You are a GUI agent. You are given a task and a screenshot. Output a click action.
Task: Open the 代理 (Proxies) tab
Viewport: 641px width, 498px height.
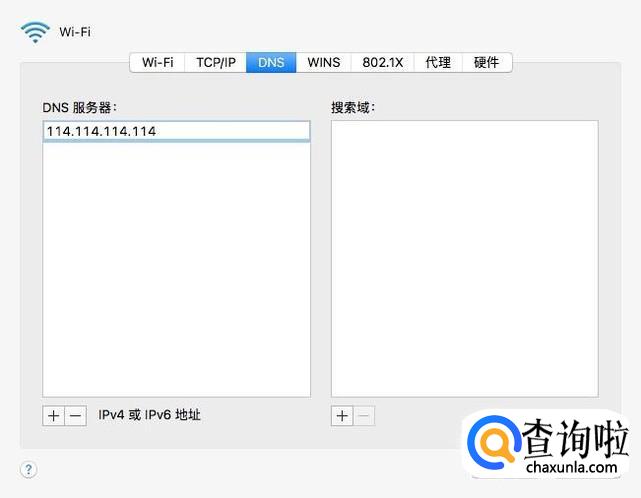pos(438,63)
